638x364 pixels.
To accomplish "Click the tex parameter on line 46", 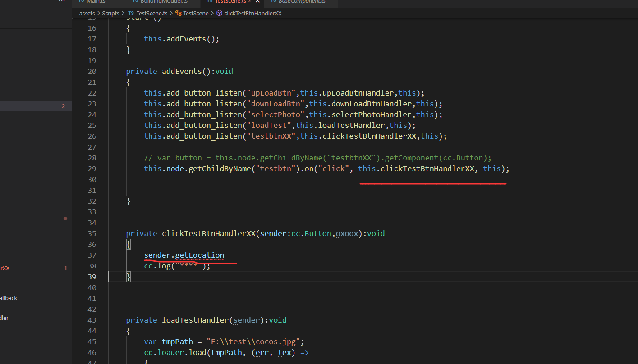I will coord(285,352).
